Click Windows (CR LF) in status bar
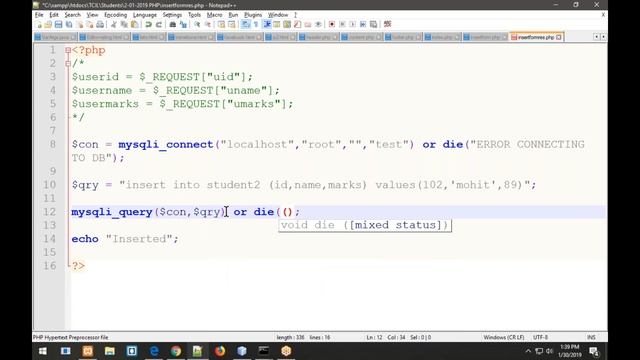Screen dimensions: 640x360 coord(504,338)
